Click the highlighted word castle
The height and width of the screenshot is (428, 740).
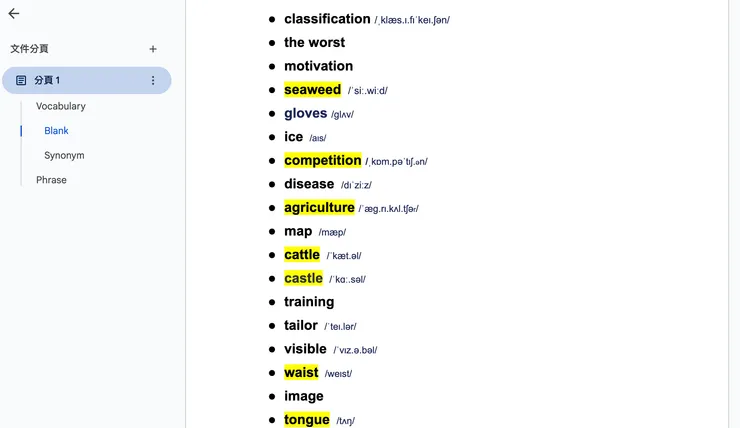coord(303,278)
